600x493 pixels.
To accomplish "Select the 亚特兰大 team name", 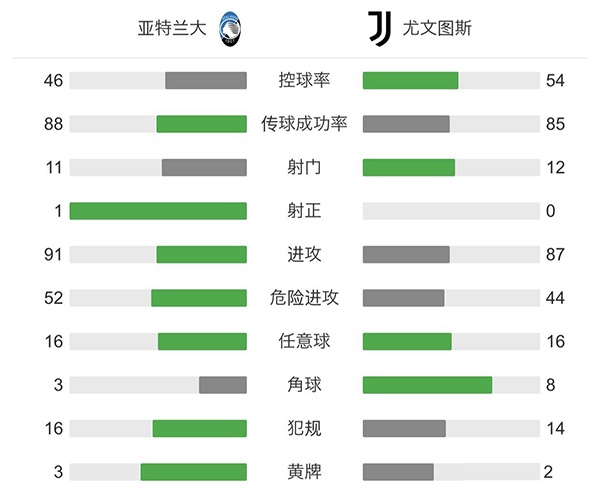I will click(172, 28).
